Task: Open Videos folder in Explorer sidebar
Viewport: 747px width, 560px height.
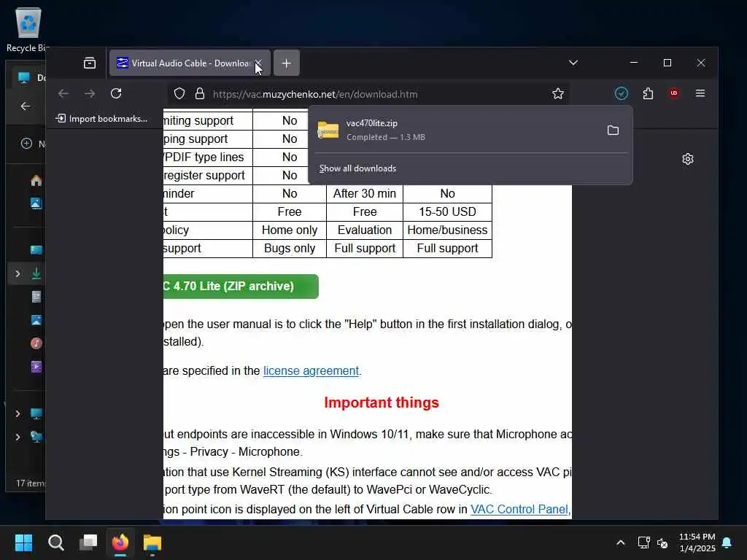Action: (x=36, y=366)
